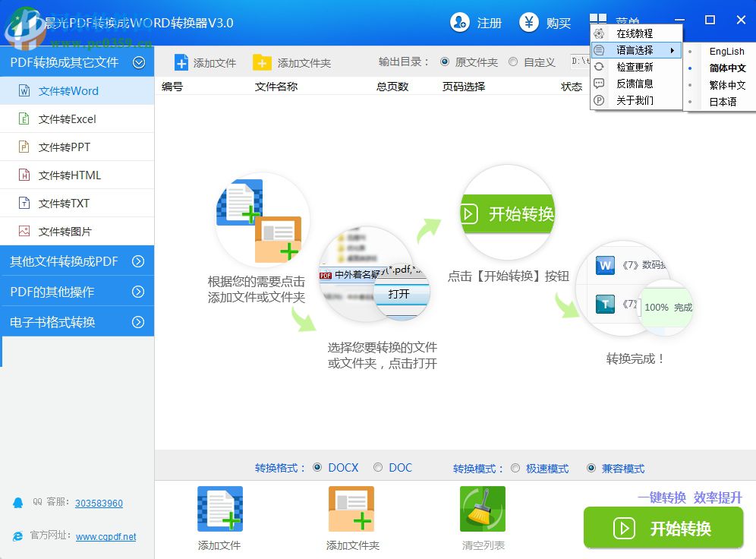Click the 添加文件 toolbar icon

[206, 63]
